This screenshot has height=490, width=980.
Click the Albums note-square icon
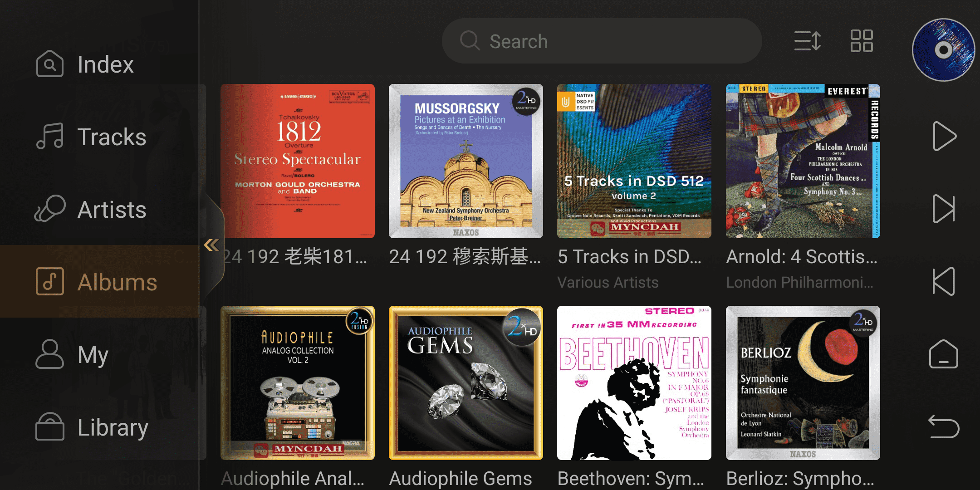pos(50,282)
